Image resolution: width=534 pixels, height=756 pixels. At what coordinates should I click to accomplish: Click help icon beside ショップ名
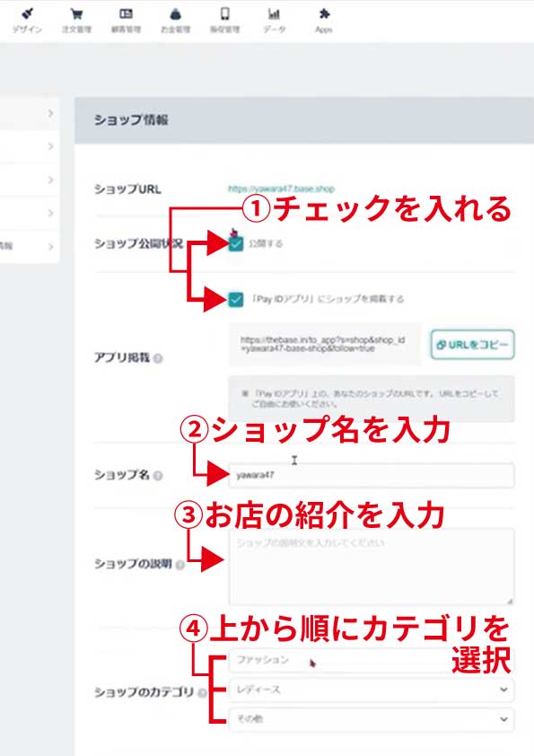pyautogui.click(x=158, y=475)
